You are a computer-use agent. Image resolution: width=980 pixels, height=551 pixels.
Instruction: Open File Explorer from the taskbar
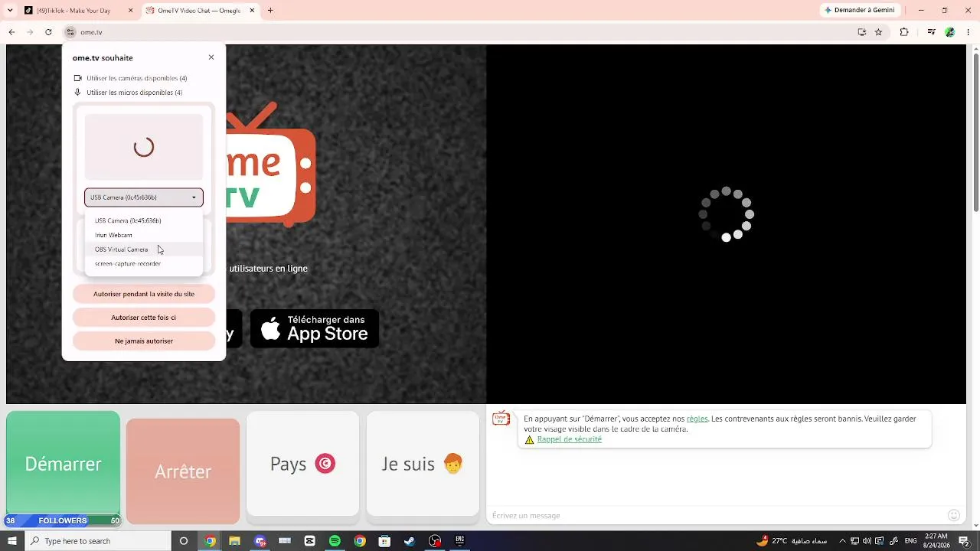235,541
